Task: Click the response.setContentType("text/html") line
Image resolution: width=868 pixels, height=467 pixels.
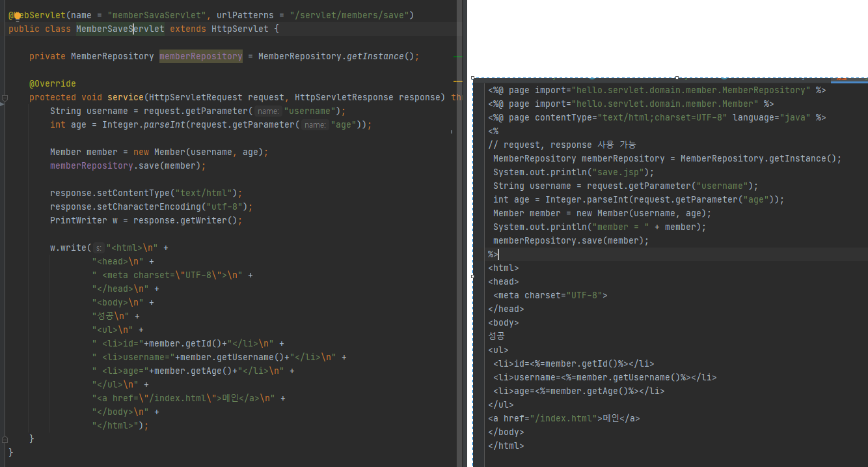Action: tap(146, 193)
